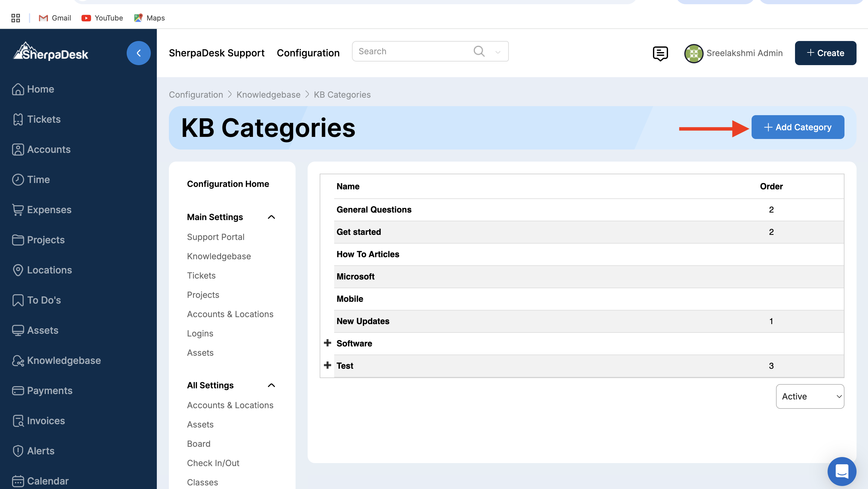Click the search magnifier icon

479,51
